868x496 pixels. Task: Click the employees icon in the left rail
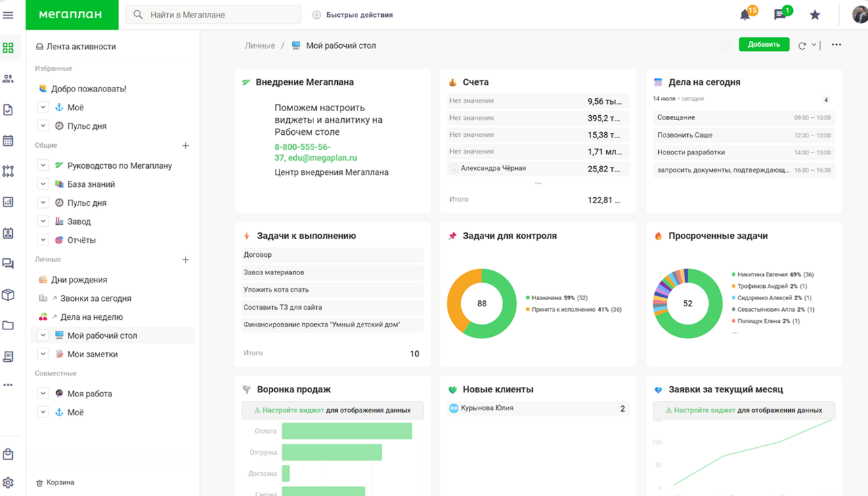pos(9,78)
